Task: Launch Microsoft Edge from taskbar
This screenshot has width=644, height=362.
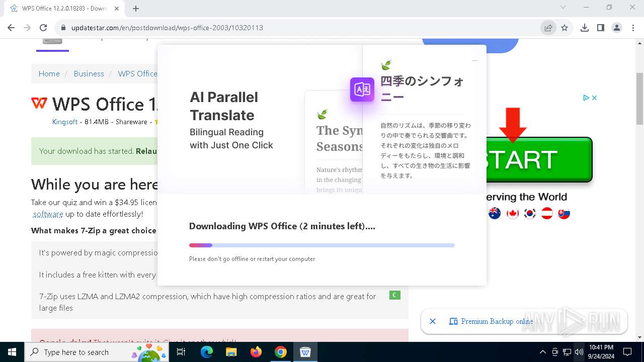Action: 207,352
